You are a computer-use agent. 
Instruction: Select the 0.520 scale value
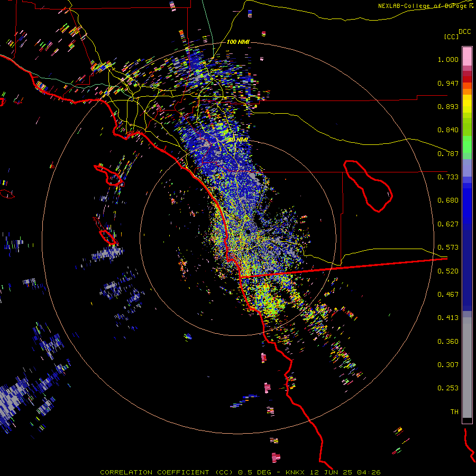pyautogui.click(x=448, y=271)
